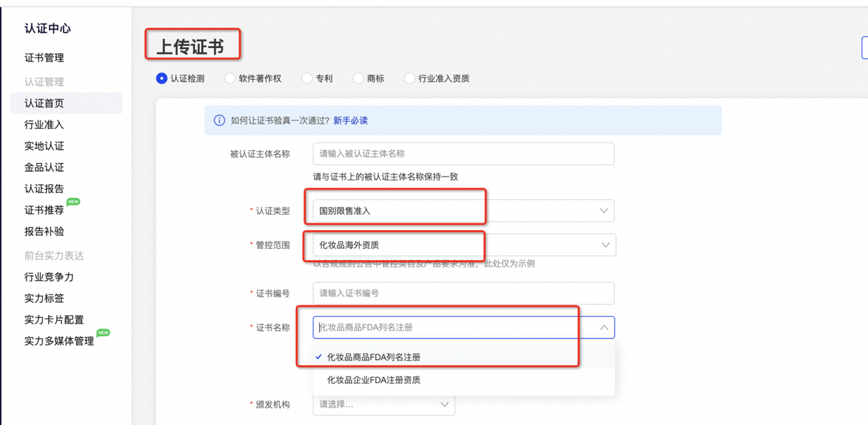868x425 pixels.
Task: Open the 认证类型 dropdown
Action: click(605, 211)
